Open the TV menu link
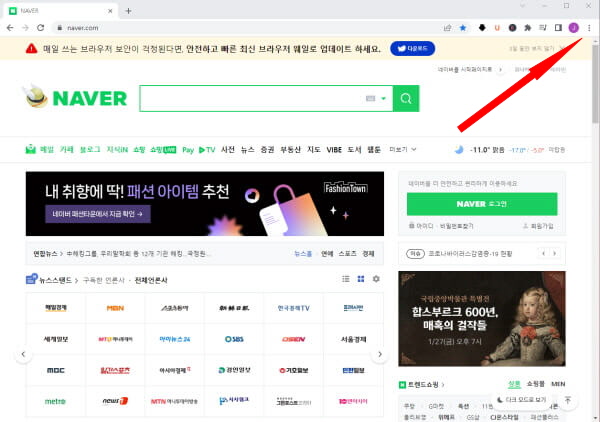The height and width of the screenshot is (422, 600). [207, 150]
